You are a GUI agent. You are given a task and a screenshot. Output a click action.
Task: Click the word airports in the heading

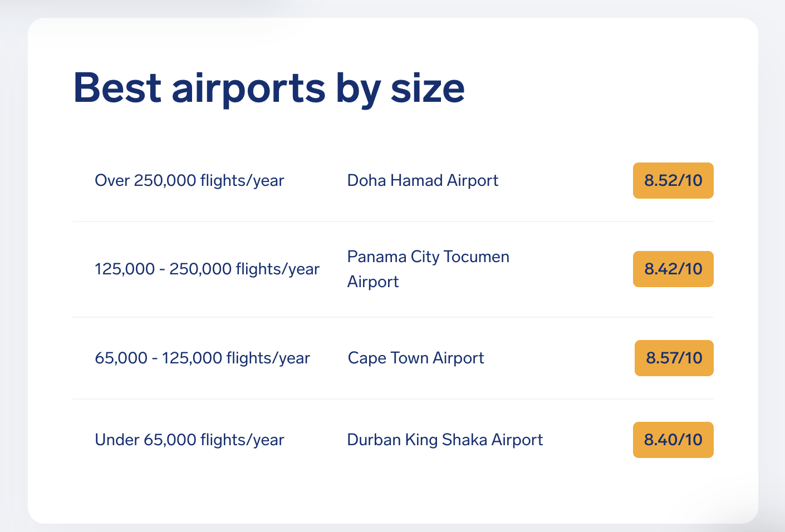[248, 89]
